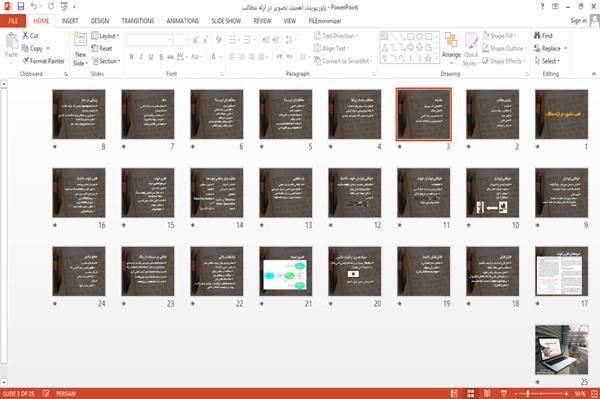The width and height of the screenshot is (600, 399).
Task: Open Quick Styles gallery
Action: [471, 49]
